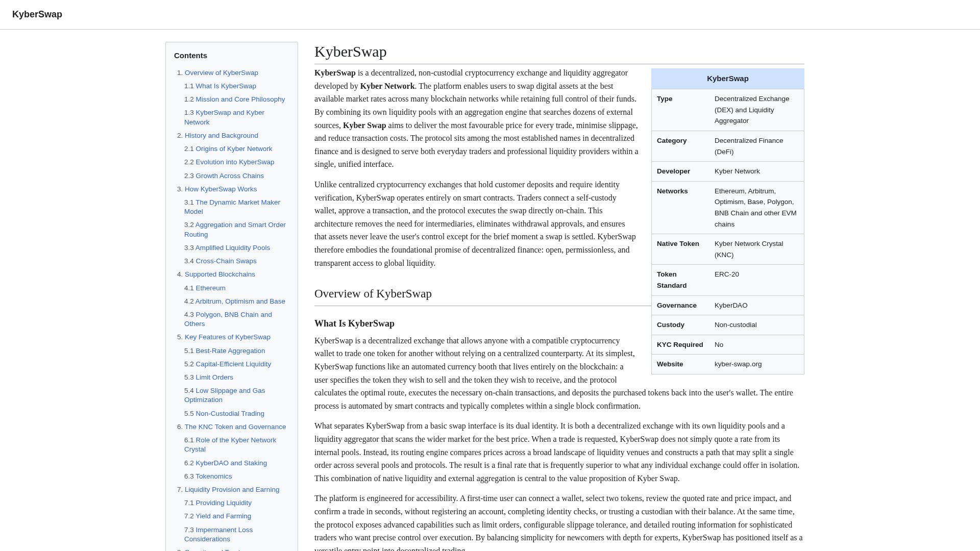Jump to Amplified Liquidity Pools link

232,248
